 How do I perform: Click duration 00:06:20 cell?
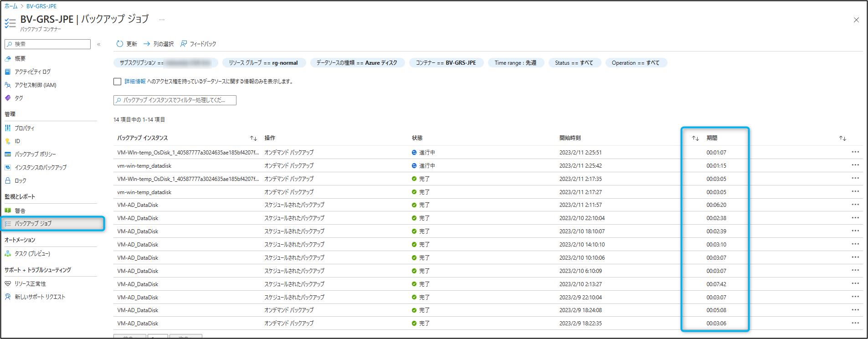coord(716,205)
